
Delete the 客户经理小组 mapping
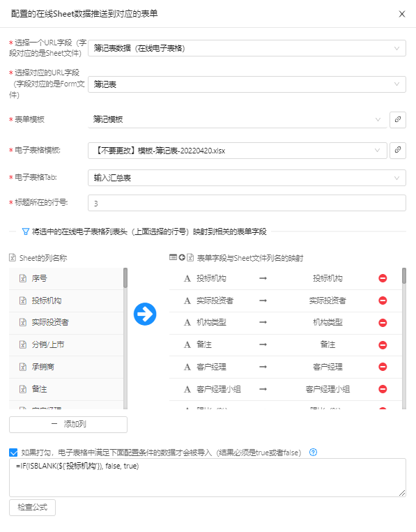coord(383,389)
